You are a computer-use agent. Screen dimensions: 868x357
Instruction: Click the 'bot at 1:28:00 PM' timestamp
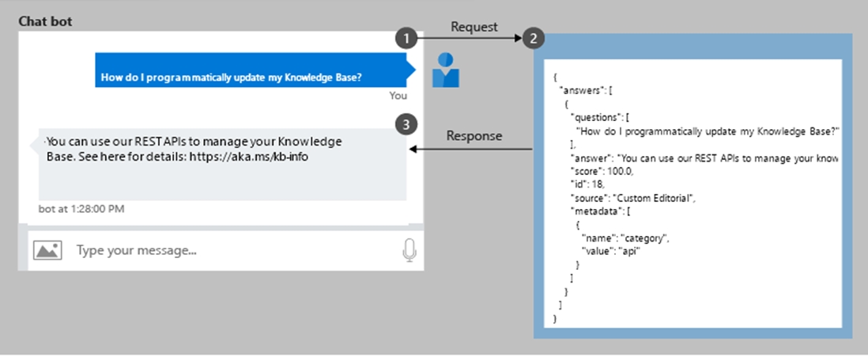click(81, 209)
